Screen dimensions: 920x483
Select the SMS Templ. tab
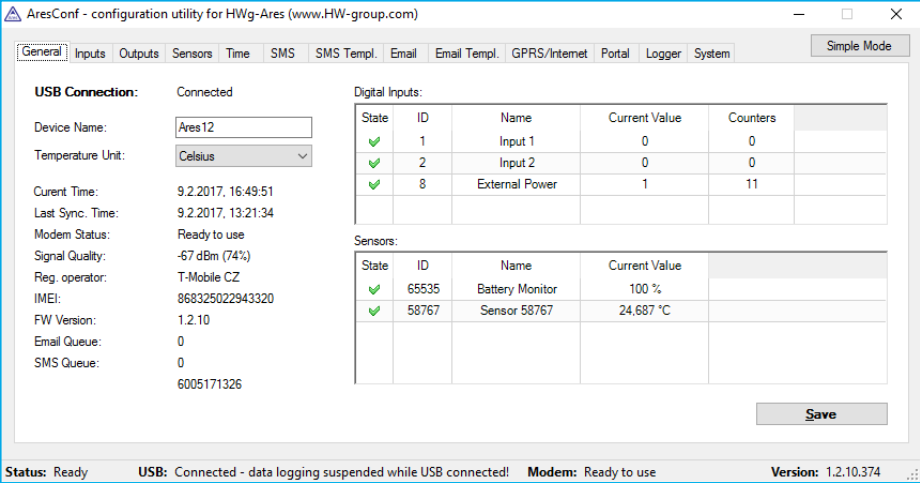345,54
